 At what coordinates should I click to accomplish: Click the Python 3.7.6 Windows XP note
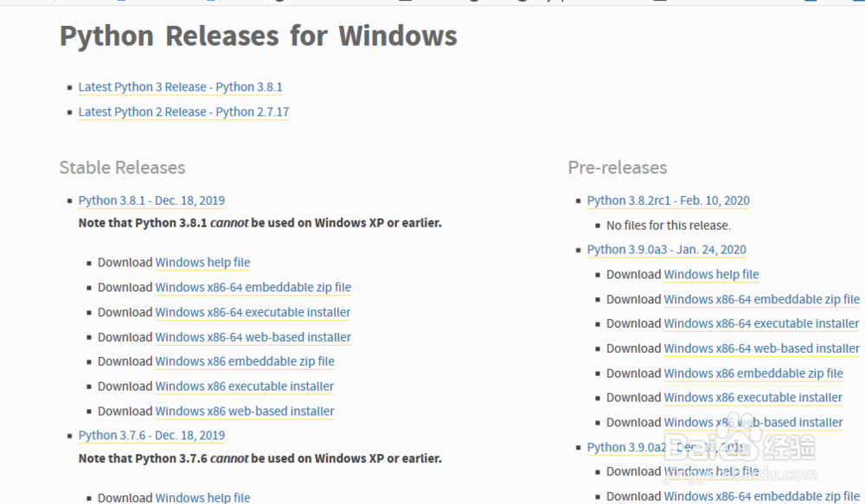click(x=259, y=459)
